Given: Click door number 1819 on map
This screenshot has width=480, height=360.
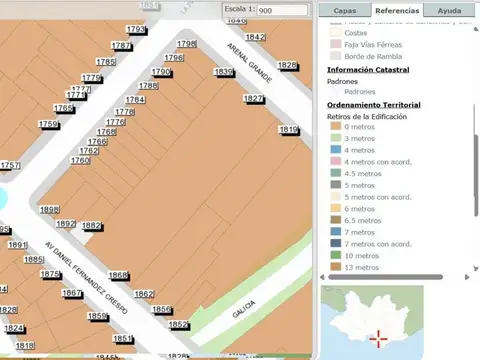Looking at the screenshot, I should point(289,130).
